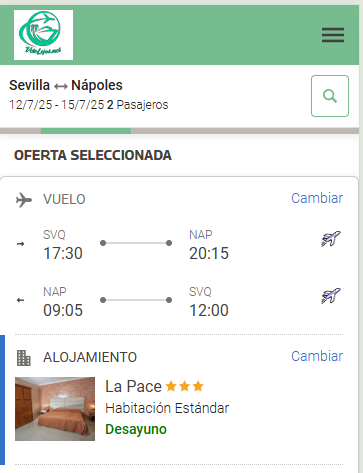Screen dimensions: 363x473
Task: Click the airplane icon next to VUELO
Action: pyautogui.click(x=24, y=200)
